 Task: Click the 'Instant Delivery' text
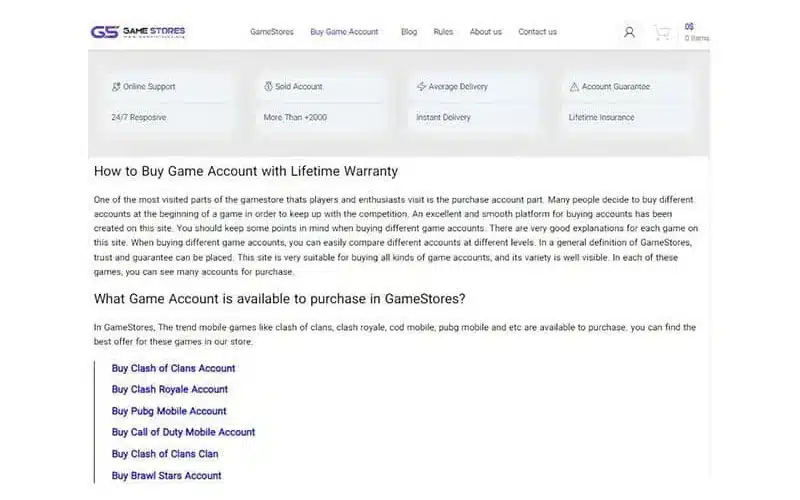coord(443,117)
